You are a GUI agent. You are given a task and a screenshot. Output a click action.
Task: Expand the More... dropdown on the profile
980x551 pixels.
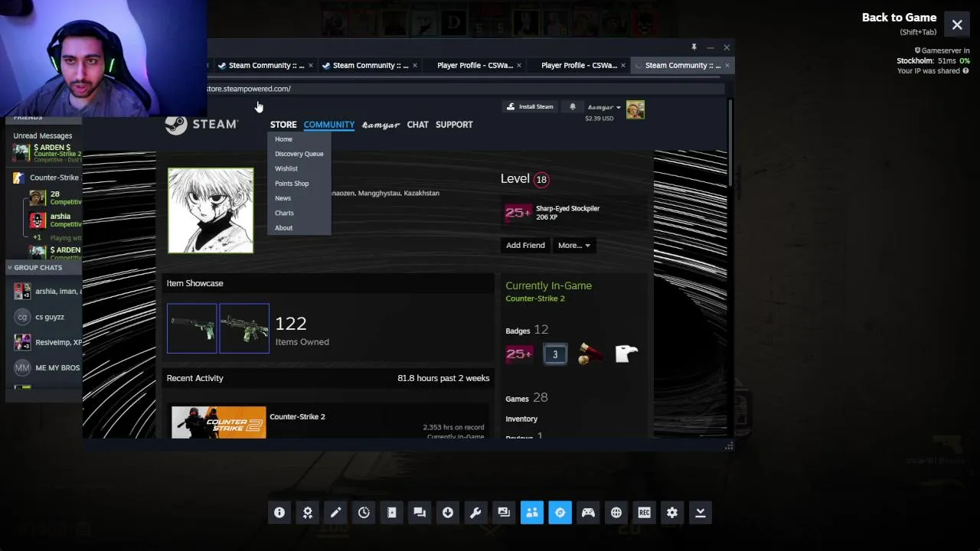click(x=573, y=245)
